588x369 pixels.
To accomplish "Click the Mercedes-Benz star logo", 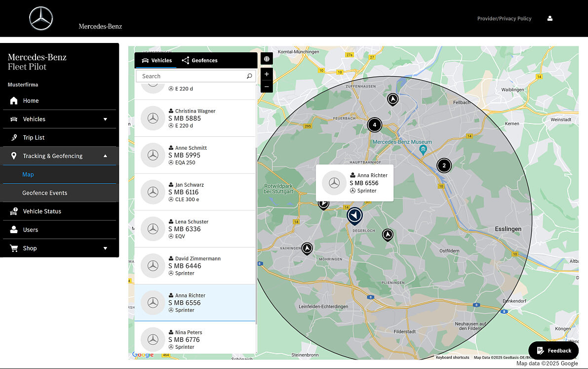I will point(41,19).
